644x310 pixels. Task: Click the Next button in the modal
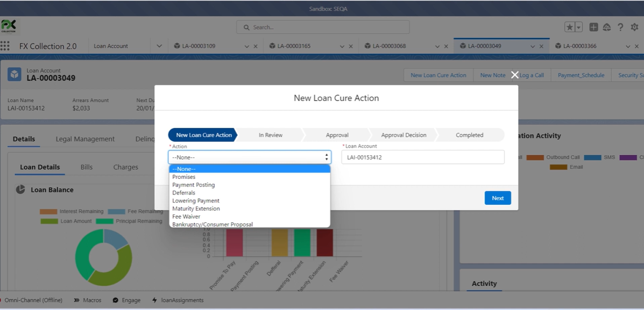click(497, 198)
